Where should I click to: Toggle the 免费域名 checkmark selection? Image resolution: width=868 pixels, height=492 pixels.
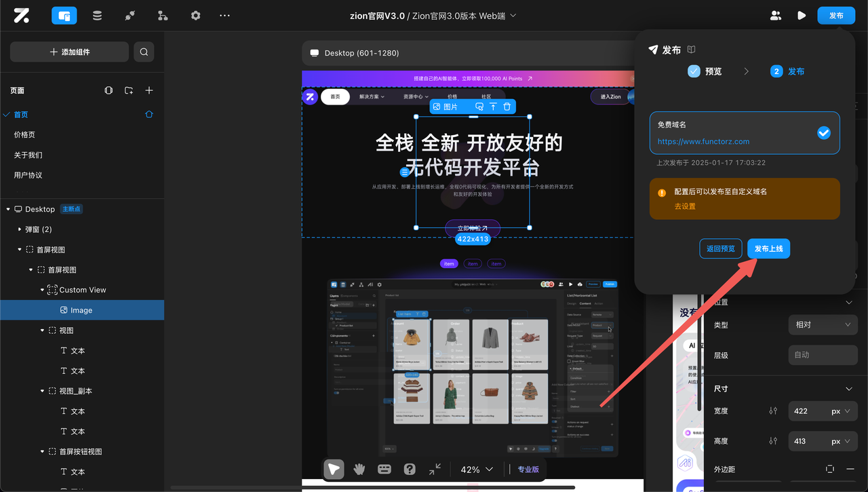click(823, 133)
